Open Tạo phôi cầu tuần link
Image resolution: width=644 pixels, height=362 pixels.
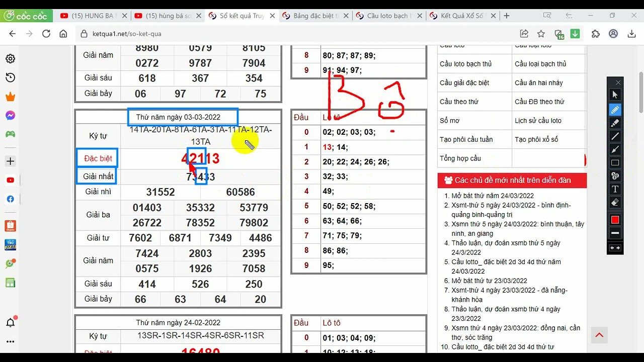(466, 139)
